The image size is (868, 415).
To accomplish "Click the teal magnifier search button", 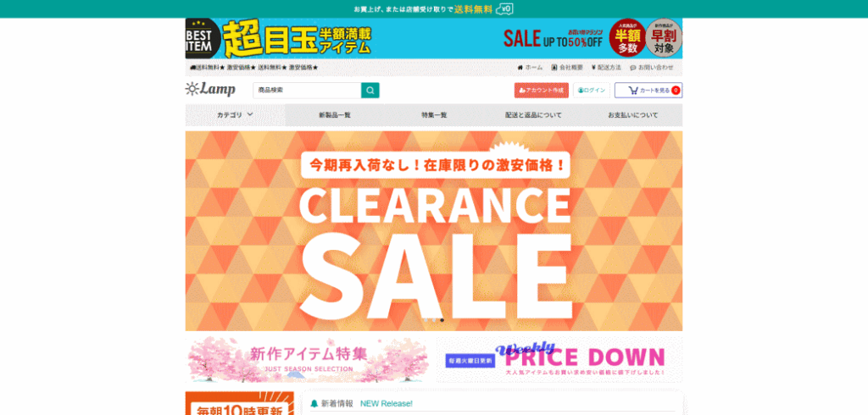I will (370, 90).
